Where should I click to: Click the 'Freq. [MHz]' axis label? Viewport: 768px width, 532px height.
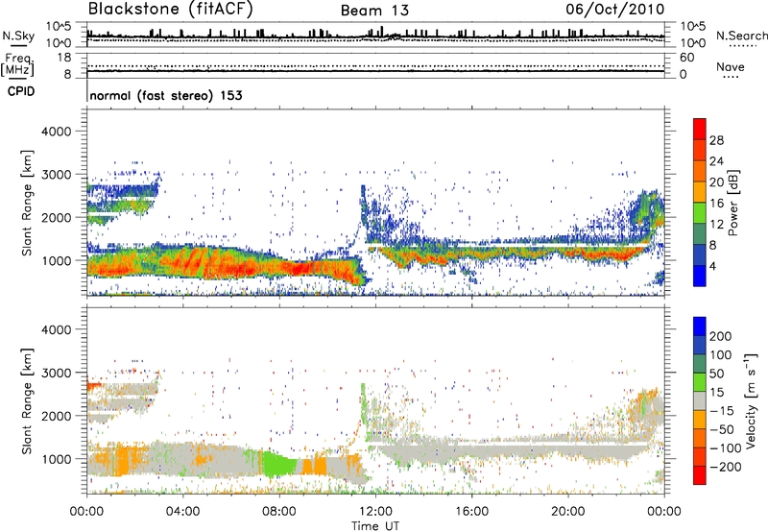[18, 65]
